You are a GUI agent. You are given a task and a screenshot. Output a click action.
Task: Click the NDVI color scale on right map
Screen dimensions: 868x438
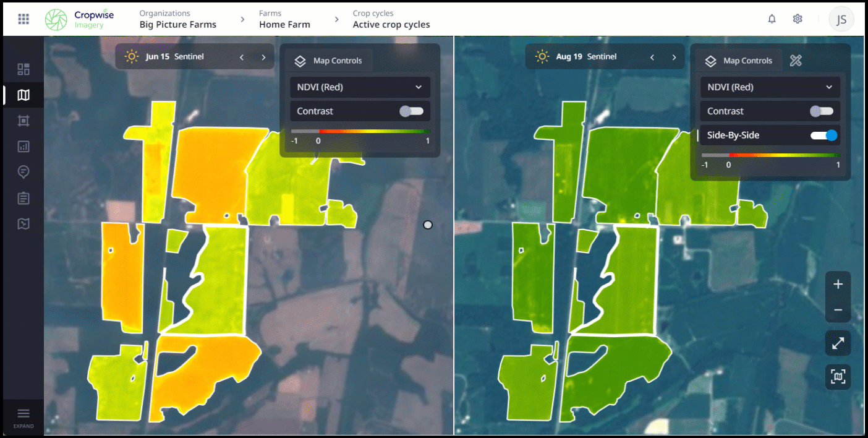770,155
